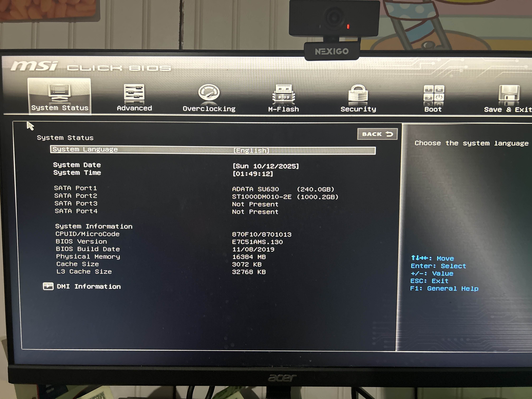This screenshot has height=399, width=532.
Task: Click the Security tab label text
Action: (x=358, y=109)
